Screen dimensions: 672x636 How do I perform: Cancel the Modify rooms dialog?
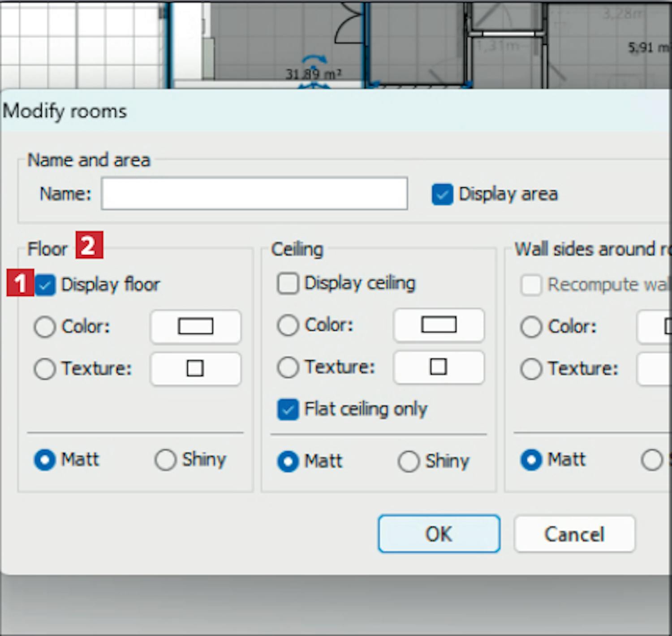click(x=574, y=534)
